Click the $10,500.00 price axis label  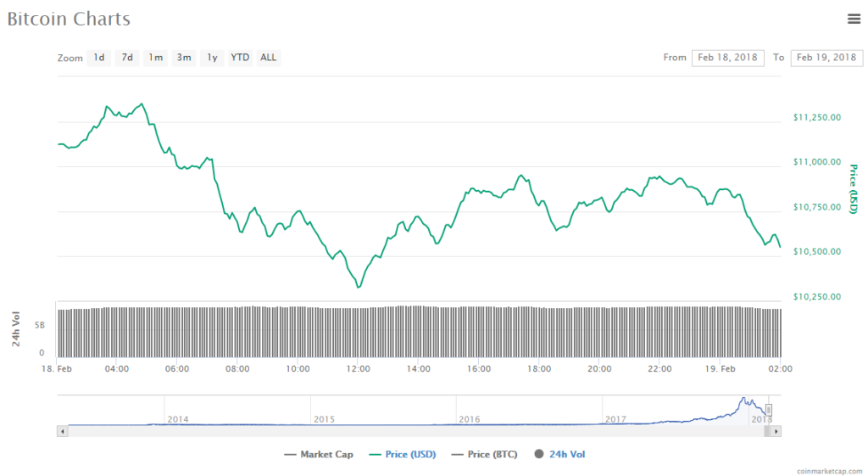[x=816, y=252]
